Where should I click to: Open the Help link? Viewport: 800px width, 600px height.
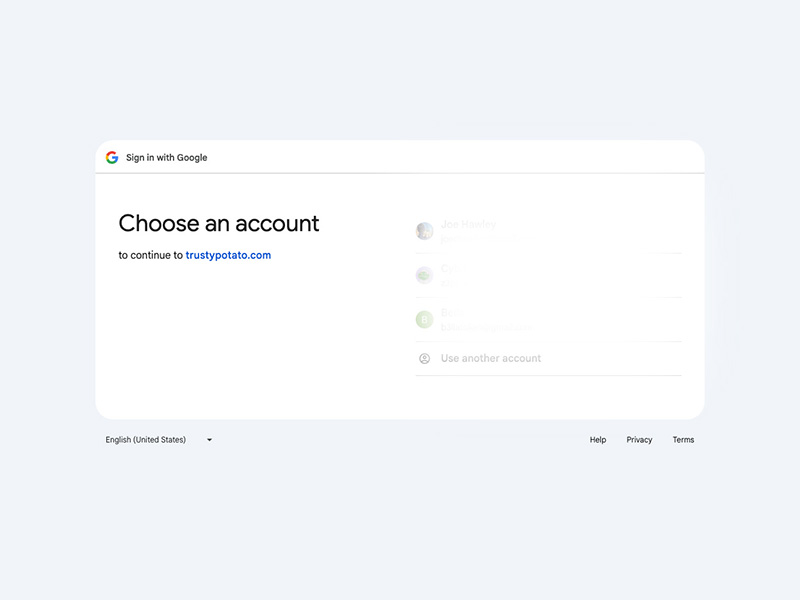598,440
